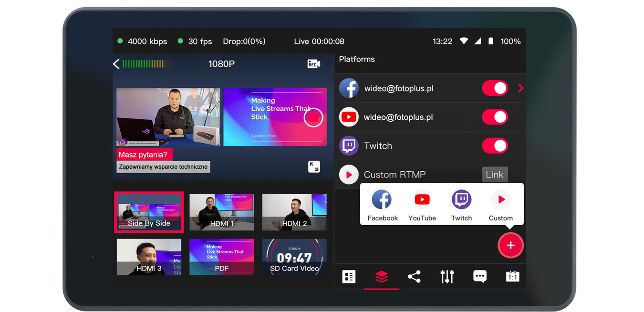
Task: Open the layers tab in the bottom bar
Action: tap(382, 277)
